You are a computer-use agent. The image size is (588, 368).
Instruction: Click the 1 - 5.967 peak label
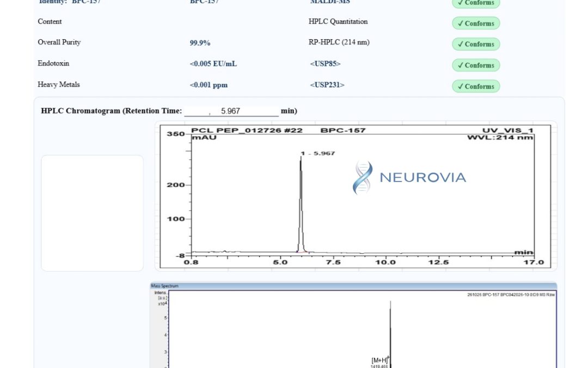click(x=317, y=153)
